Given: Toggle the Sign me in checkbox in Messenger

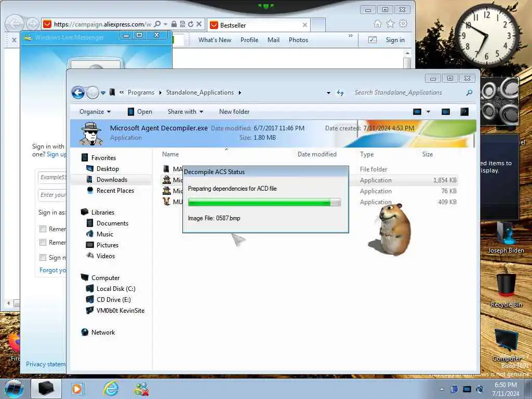Looking at the screenshot, I should tap(43, 258).
